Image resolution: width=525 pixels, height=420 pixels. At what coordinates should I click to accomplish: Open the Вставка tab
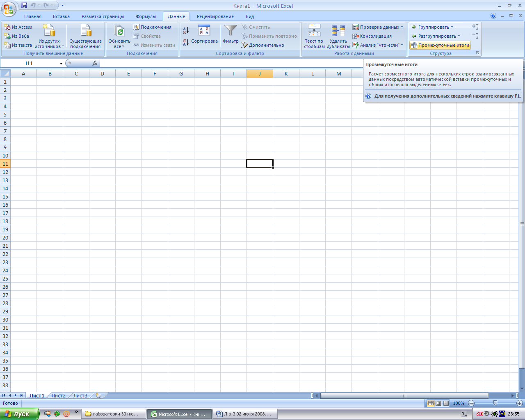[61, 16]
